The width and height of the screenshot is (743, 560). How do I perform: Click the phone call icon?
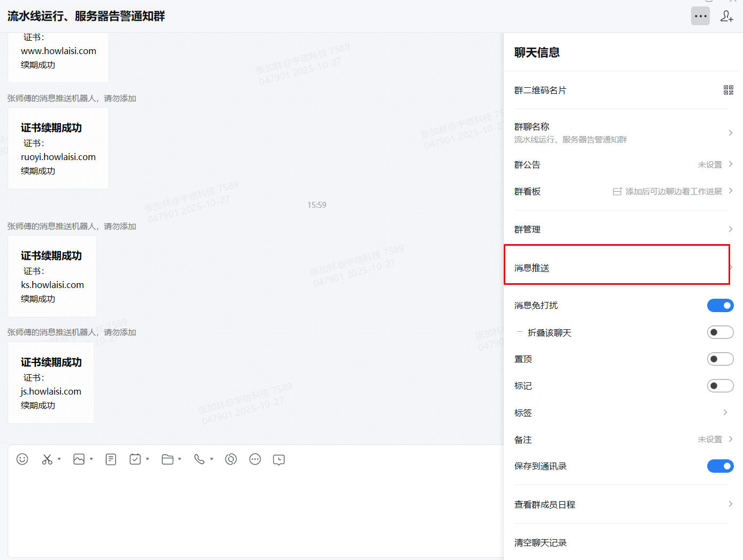[x=199, y=459]
